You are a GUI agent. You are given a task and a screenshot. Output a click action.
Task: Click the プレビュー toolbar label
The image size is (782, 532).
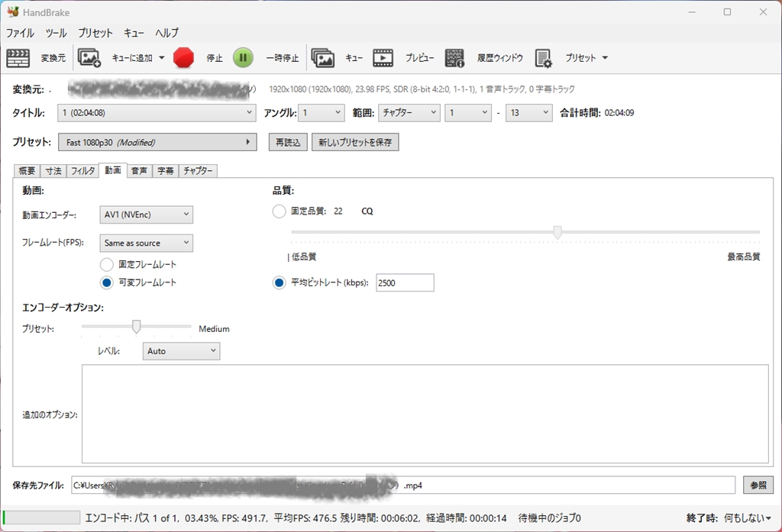click(x=419, y=58)
